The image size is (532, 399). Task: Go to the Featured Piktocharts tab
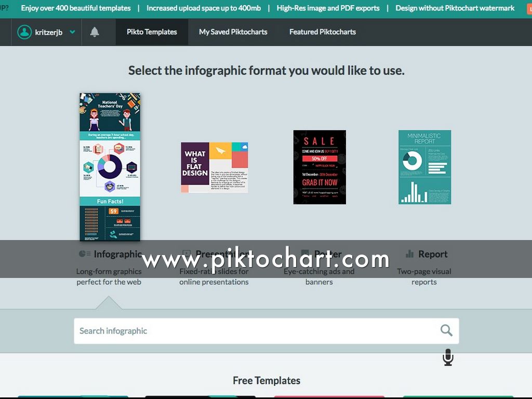click(x=323, y=32)
